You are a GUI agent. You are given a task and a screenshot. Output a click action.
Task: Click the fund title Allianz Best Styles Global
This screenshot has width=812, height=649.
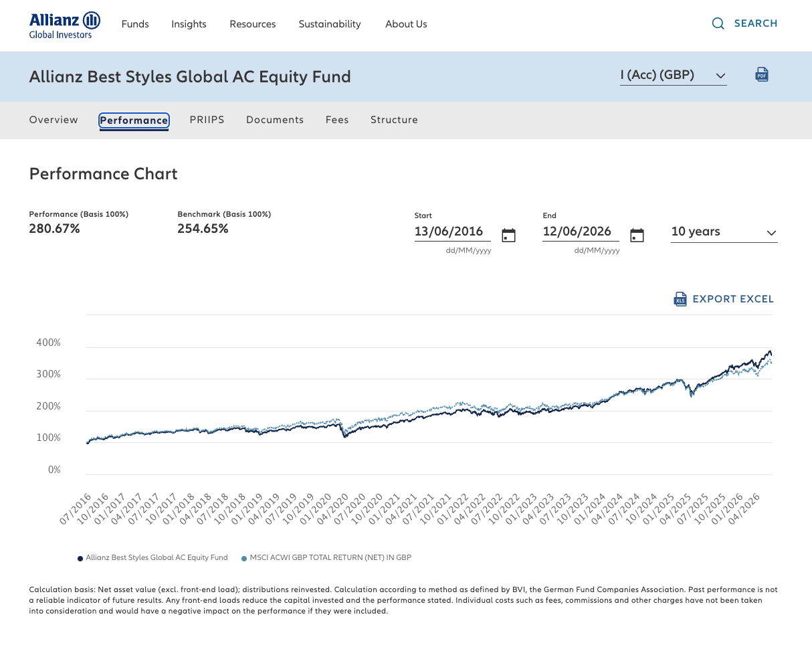pos(190,77)
